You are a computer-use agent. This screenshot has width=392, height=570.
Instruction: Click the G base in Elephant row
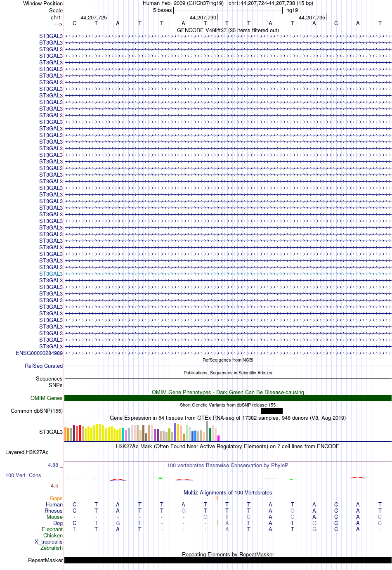(x=314, y=529)
